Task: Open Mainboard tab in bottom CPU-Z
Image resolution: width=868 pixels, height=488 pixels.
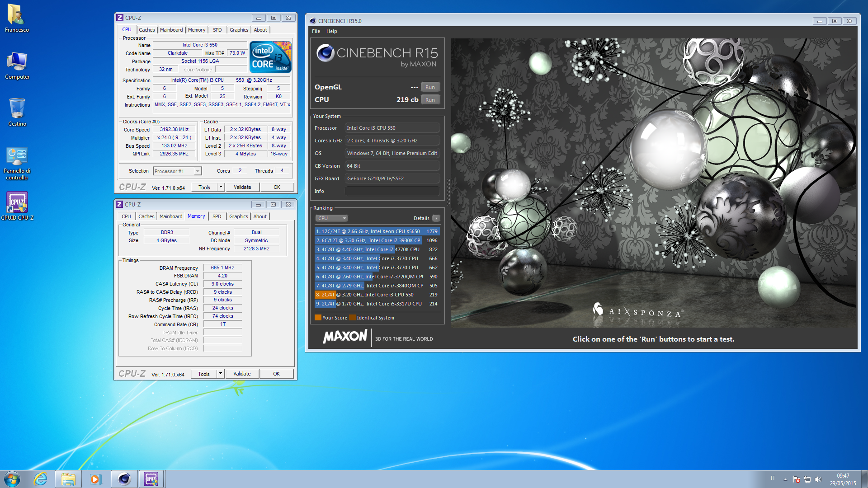Action: coord(171,216)
